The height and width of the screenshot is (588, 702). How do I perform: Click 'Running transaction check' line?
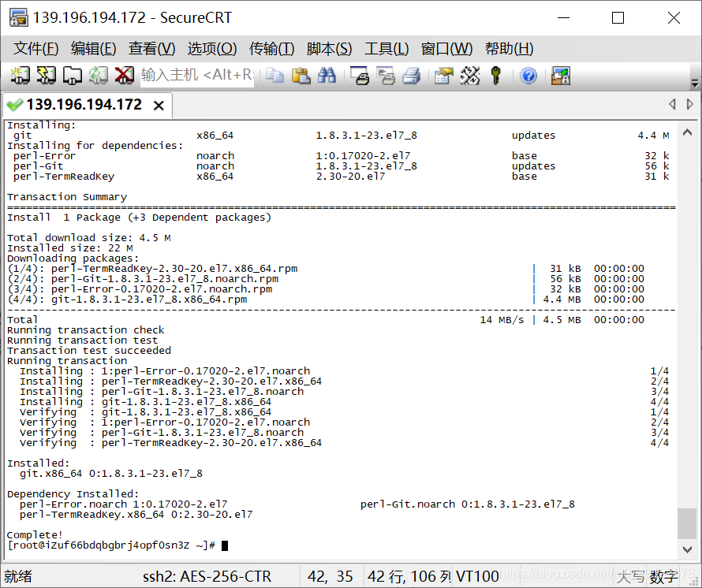pos(86,329)
